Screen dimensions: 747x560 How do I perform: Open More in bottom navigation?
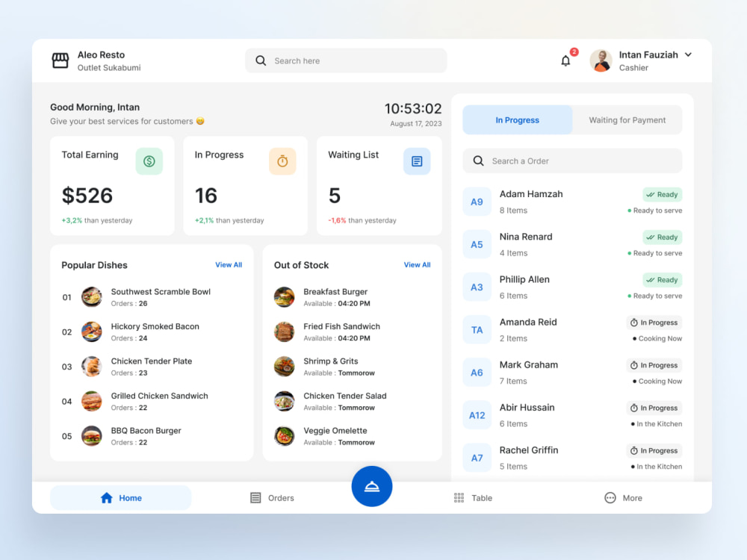click(623, 497)
